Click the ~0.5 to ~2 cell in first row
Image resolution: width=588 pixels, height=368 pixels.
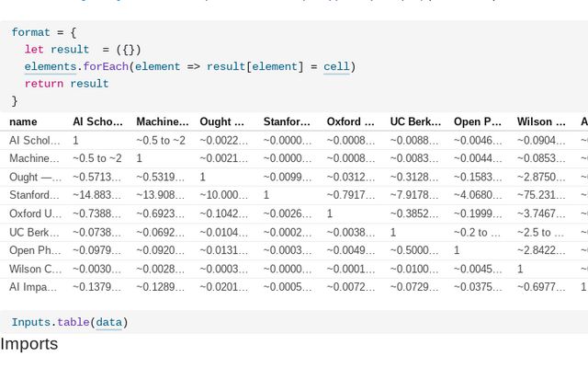click(x=161, y=140)
